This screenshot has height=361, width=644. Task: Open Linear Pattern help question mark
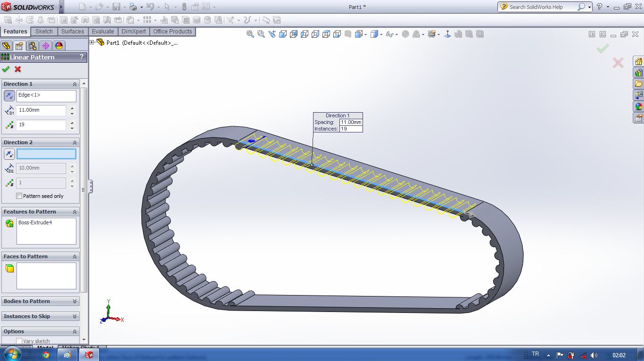(x=82, y=57)
